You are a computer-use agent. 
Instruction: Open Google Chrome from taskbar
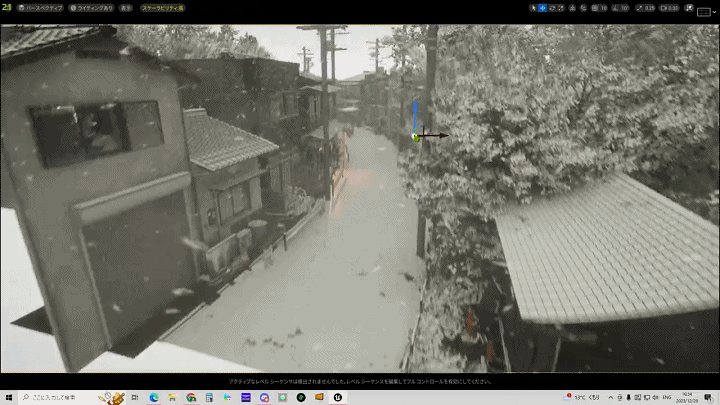coord(191,397)
